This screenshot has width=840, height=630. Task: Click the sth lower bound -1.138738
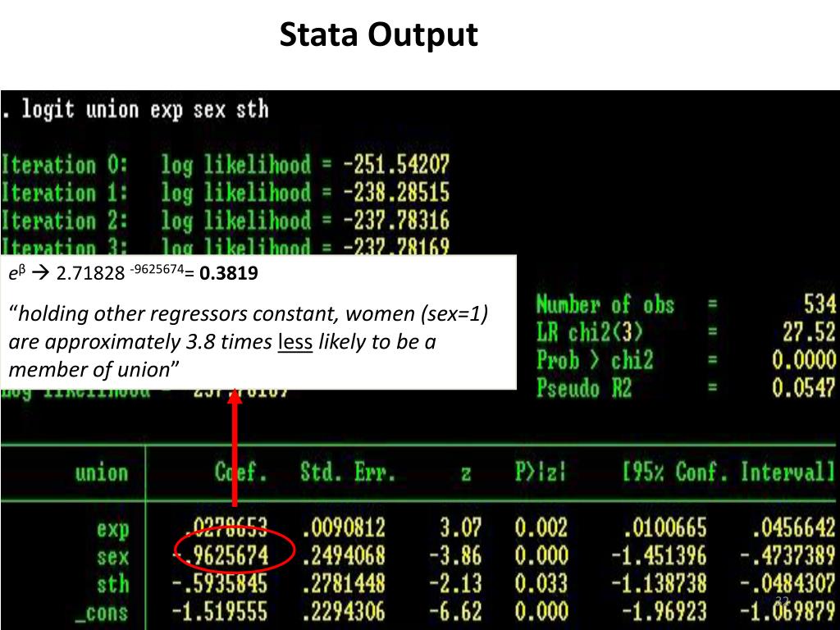[660, 584]
